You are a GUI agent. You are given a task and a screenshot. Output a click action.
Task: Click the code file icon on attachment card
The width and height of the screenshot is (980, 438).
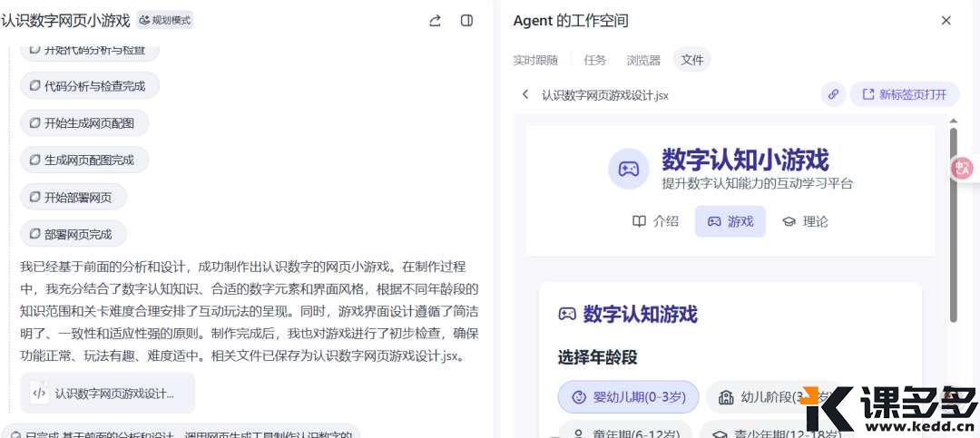(x=39, y=393)
